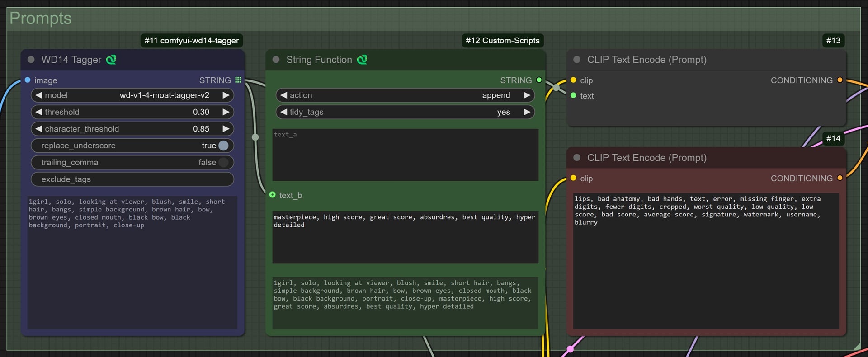Click the #12 Custom-Scripts badge
868x357 pixels.
click(503, 41)
